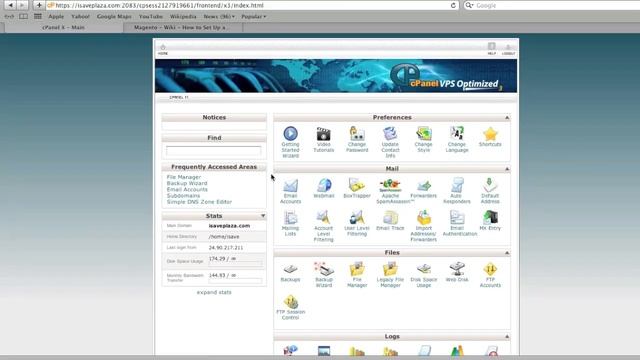Open the Apple bookmark
This screenshot has width=640, height=360.
coord(56,16)
